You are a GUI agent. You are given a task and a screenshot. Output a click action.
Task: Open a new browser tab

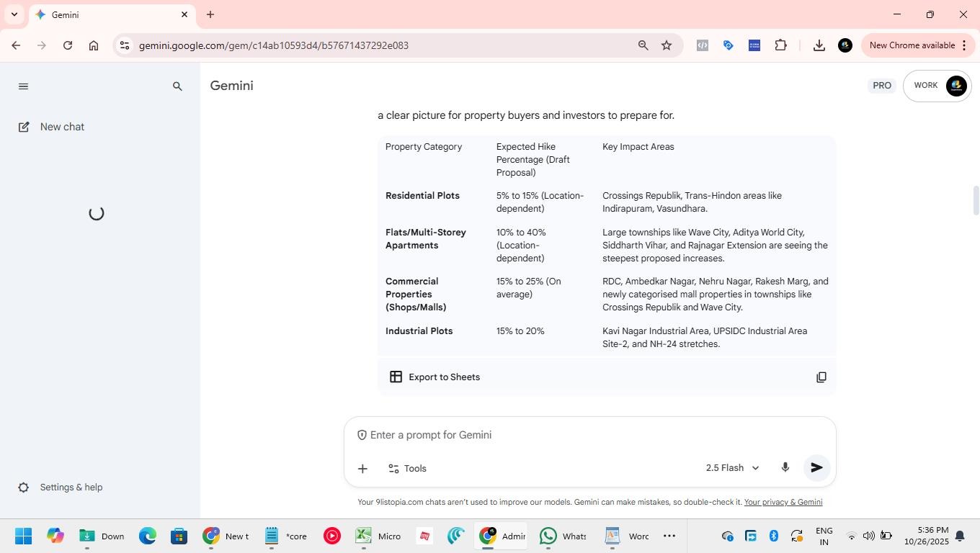click(210, 14)
